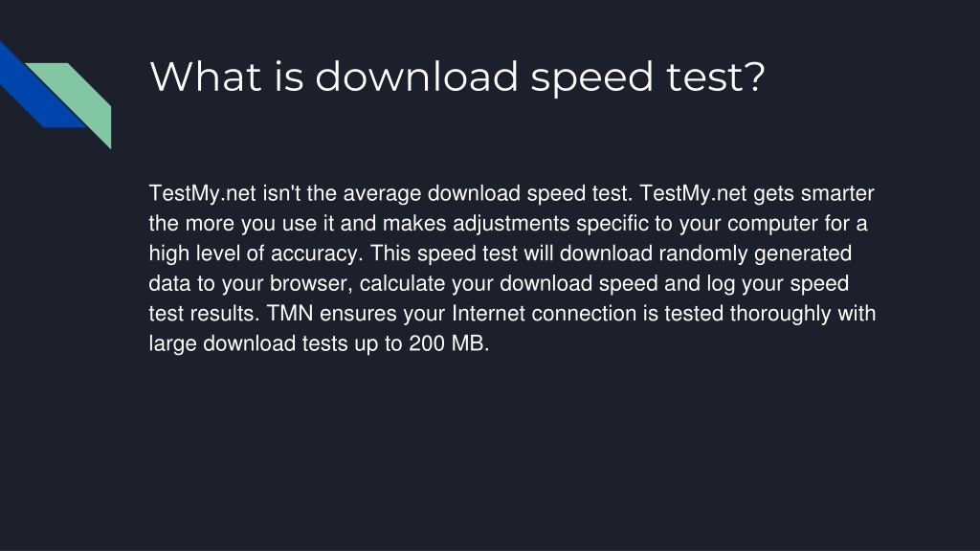This screenshot has width=980, height=551.
Task: Click the question mark ending the title
Action: (x=754, y=77)
